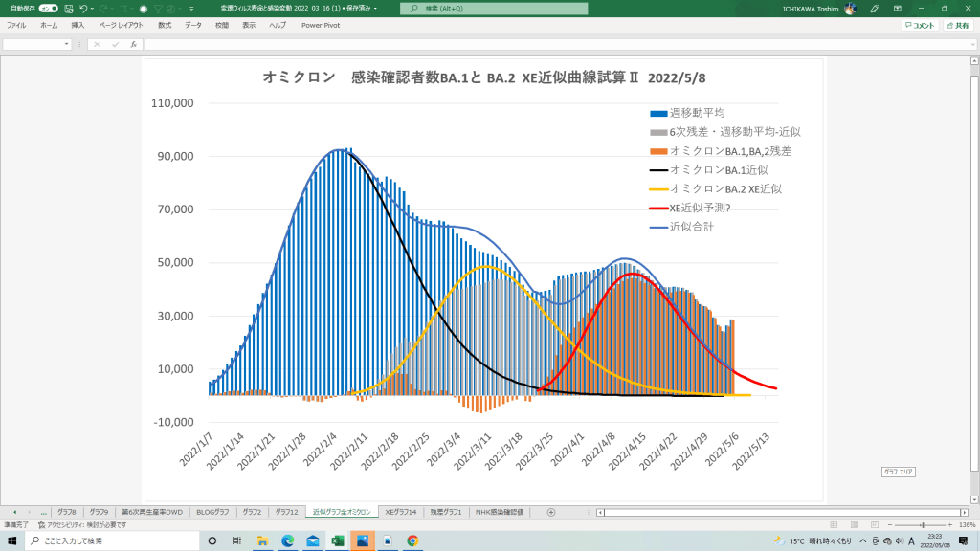Toggle the AutoSave switch
This screenshot has height=551, width=980.
coord(48,8)
